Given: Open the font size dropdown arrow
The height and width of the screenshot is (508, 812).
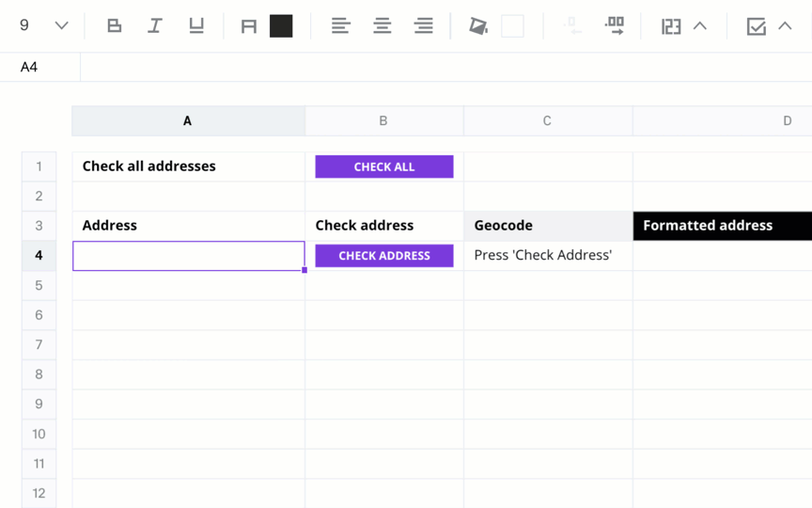Looking at the screenshot, I should (62, 25).
